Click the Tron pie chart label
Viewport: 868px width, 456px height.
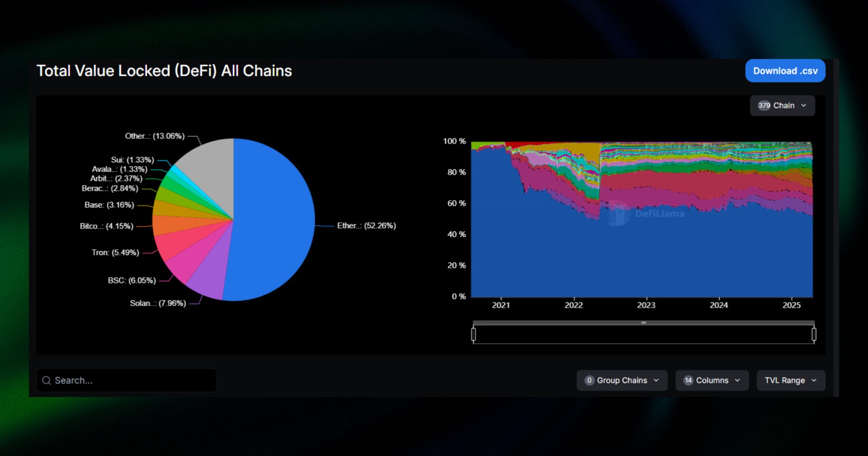[x=115, y=252]
